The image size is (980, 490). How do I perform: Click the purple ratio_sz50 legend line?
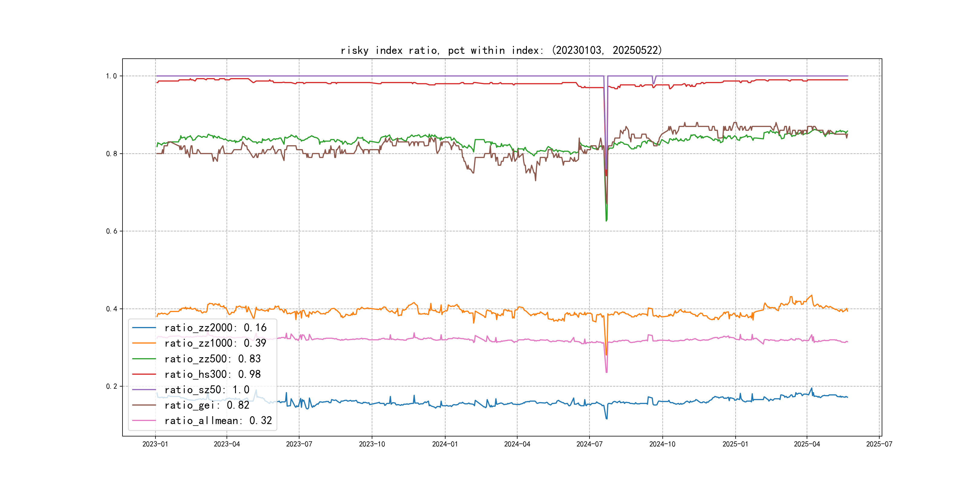144,390
